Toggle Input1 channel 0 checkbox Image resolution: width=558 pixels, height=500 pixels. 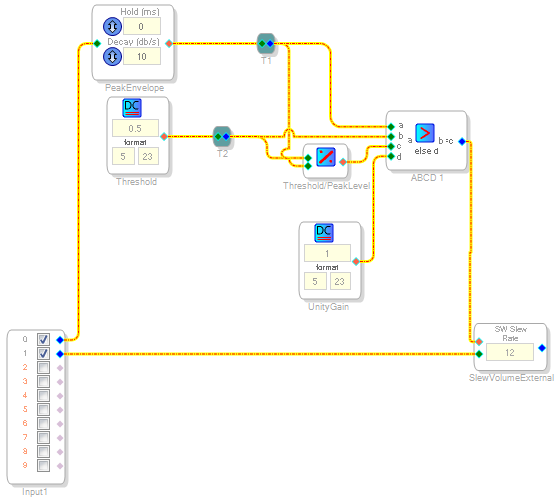[x=43, y=340]
